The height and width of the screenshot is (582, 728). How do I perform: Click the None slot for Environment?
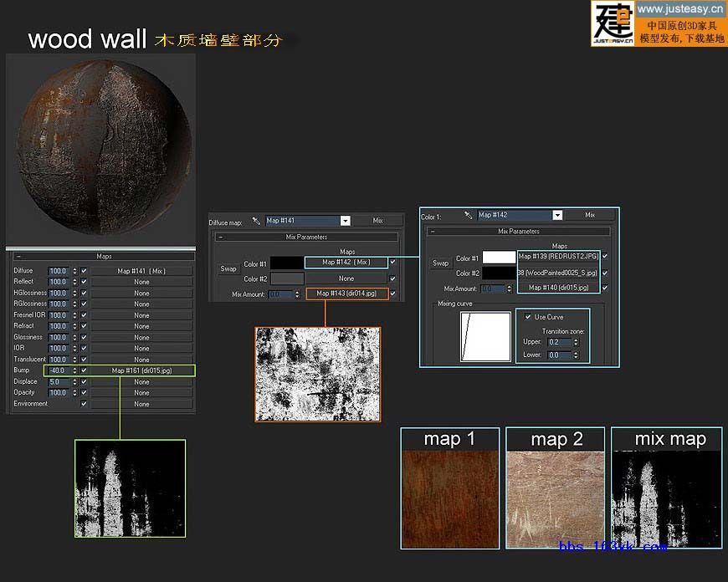pyautogui.click(x=141, y=404)
